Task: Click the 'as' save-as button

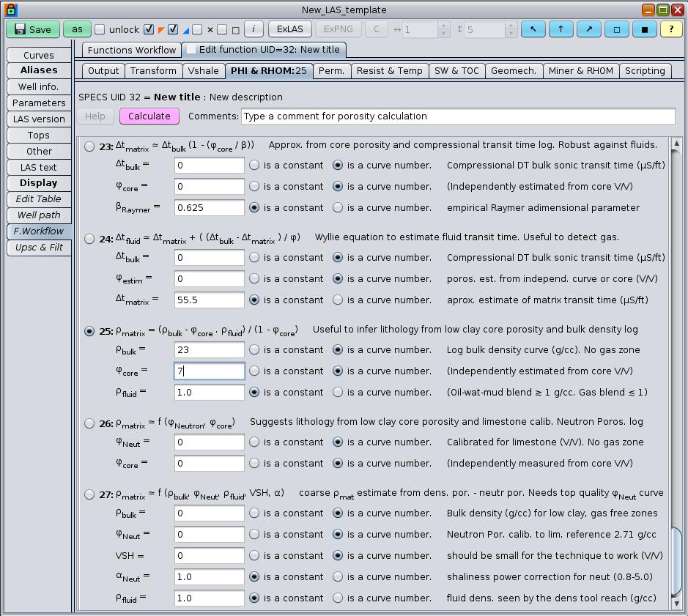Action: [x=77, y=29]
